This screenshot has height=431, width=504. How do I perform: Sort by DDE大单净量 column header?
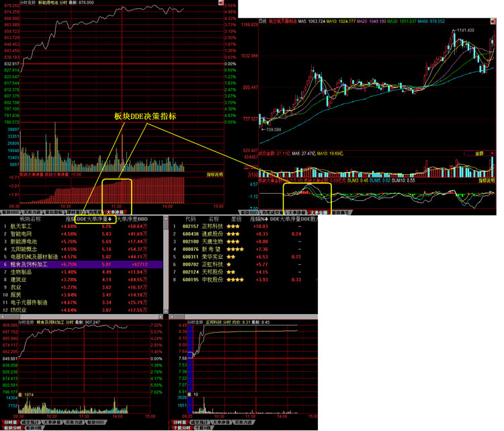point(95,219)
